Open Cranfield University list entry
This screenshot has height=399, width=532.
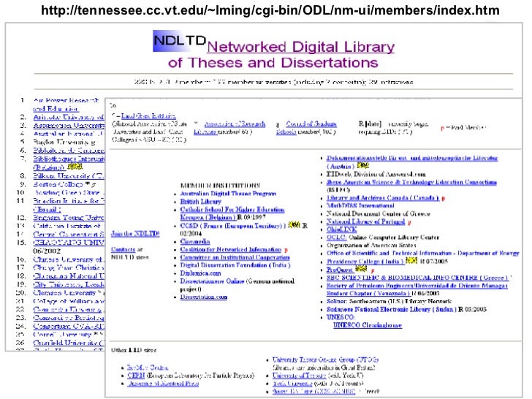click(69, 343)
